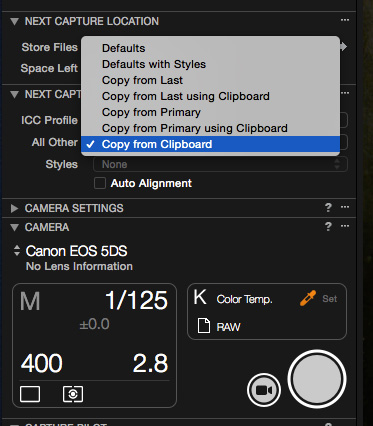Click the Canon EOS 5DS camera name
This screenshot has width=373, height=426.
[x=76, y=251]
